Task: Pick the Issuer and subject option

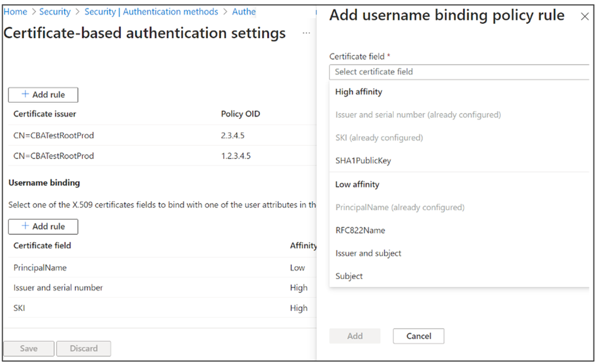Action: (368, 253)
